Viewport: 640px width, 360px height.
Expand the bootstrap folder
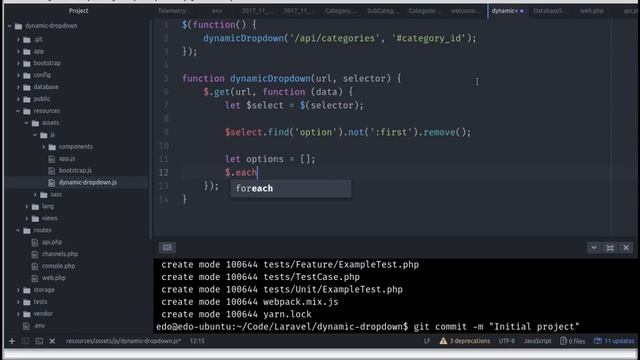point(18,63)
